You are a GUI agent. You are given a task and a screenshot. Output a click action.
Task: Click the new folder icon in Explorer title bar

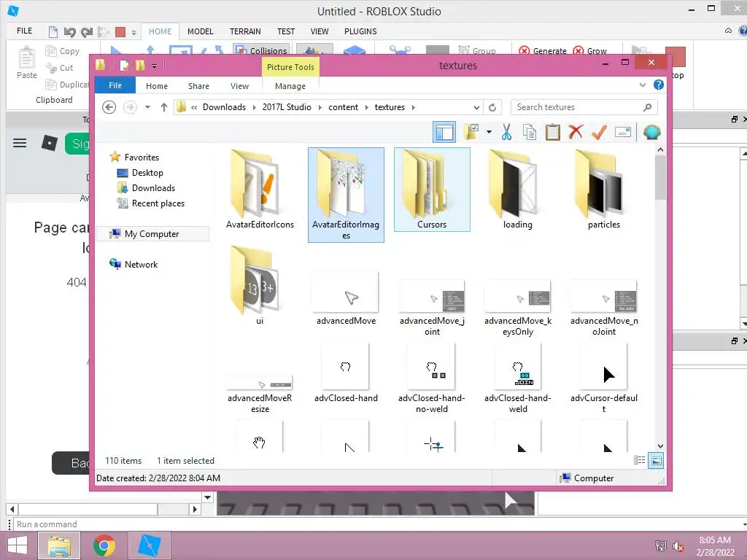pos(139,65)
